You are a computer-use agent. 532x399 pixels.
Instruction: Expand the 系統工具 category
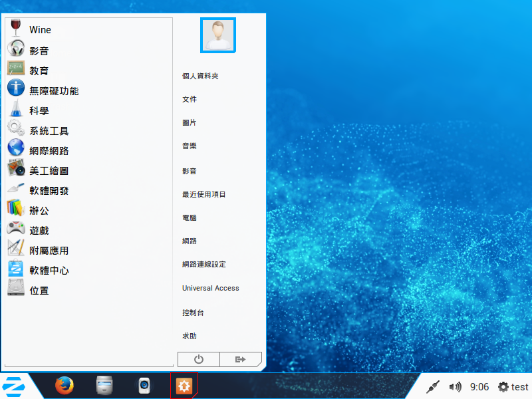pos(49,131)
